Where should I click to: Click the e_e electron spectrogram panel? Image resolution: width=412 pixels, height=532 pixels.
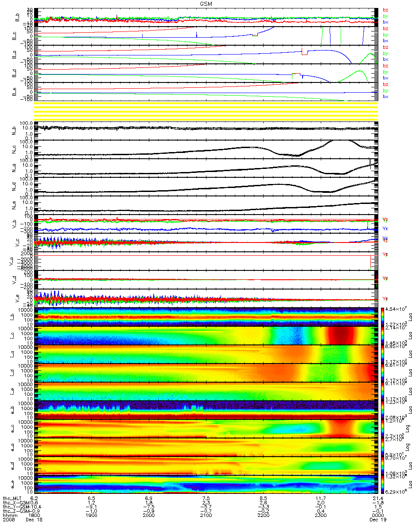tap(206, 484)
